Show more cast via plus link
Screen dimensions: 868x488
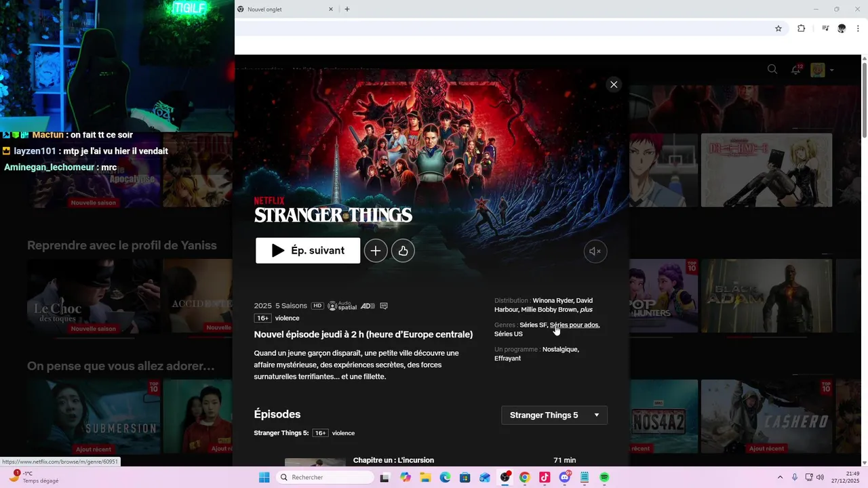tap(586, 310)
